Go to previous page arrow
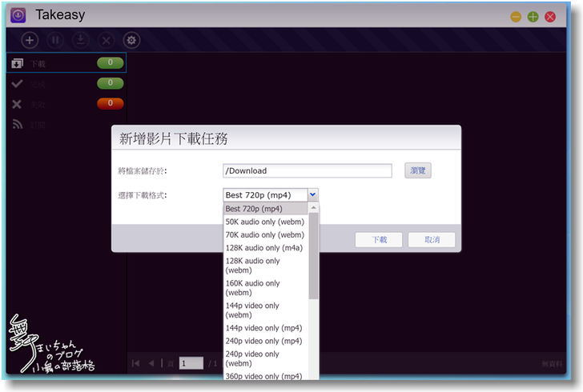 tap(151, 363)
